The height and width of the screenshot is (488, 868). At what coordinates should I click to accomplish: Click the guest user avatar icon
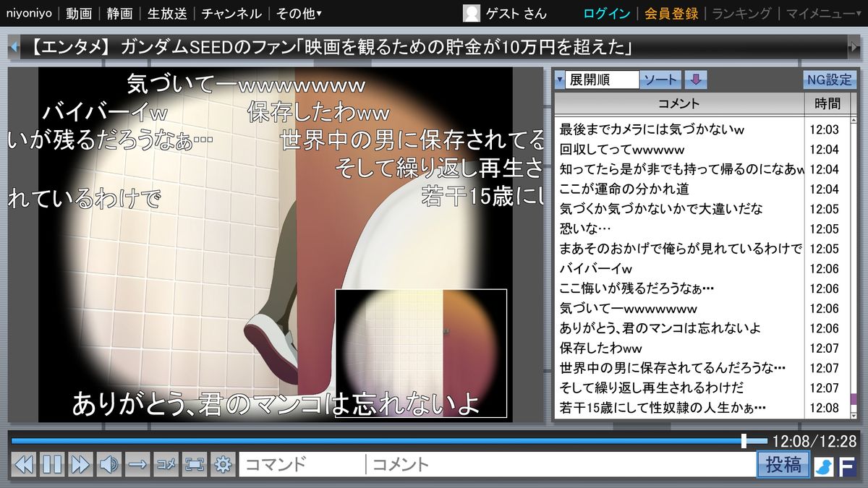point(471,13)
